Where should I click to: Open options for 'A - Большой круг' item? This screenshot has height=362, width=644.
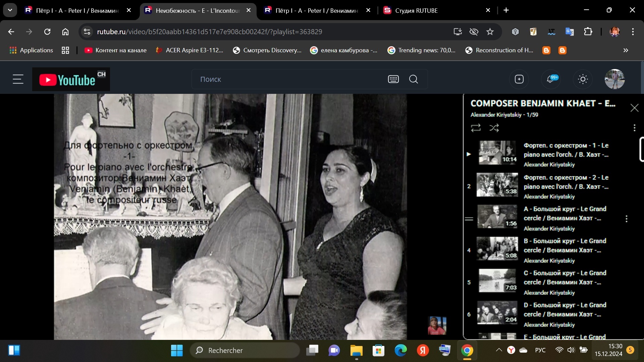pos(626,219)
